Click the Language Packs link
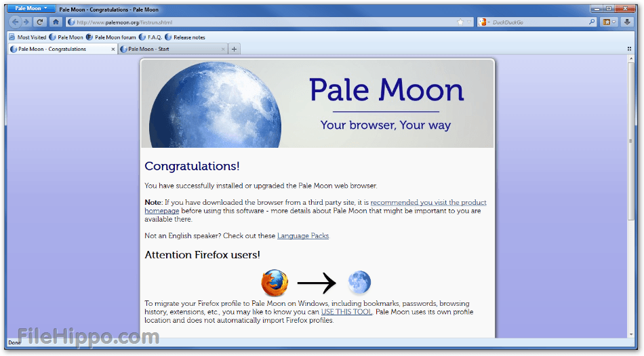This screenshot has width=644, height=356. (x=302, y=235)
